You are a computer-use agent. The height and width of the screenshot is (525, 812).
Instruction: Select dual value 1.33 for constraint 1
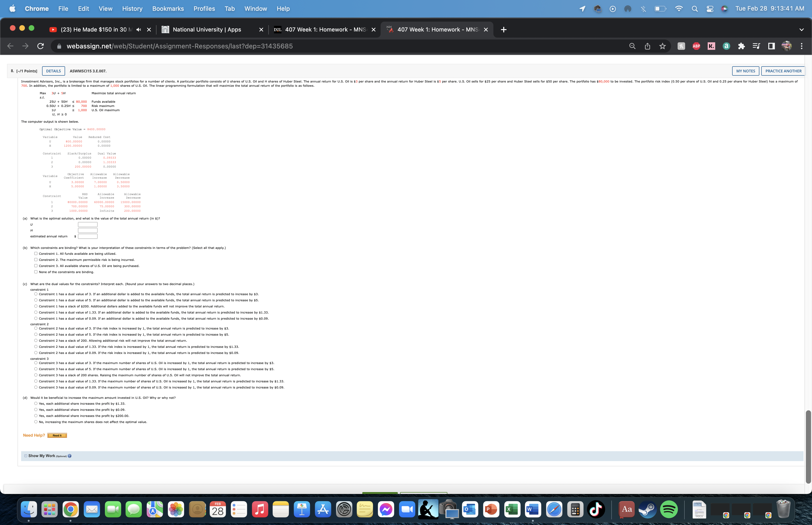[37, 312]
